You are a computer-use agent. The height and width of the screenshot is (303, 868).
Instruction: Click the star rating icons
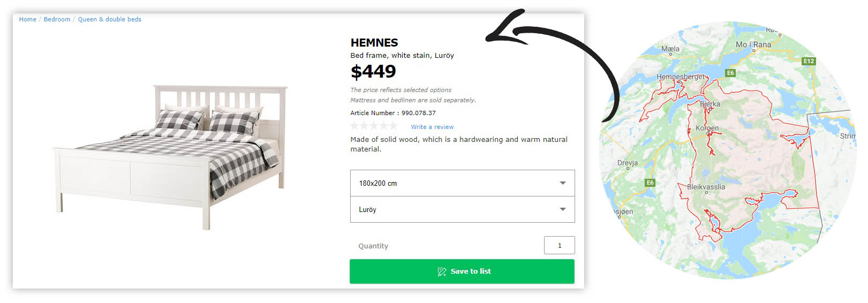[x=374, y=126]
